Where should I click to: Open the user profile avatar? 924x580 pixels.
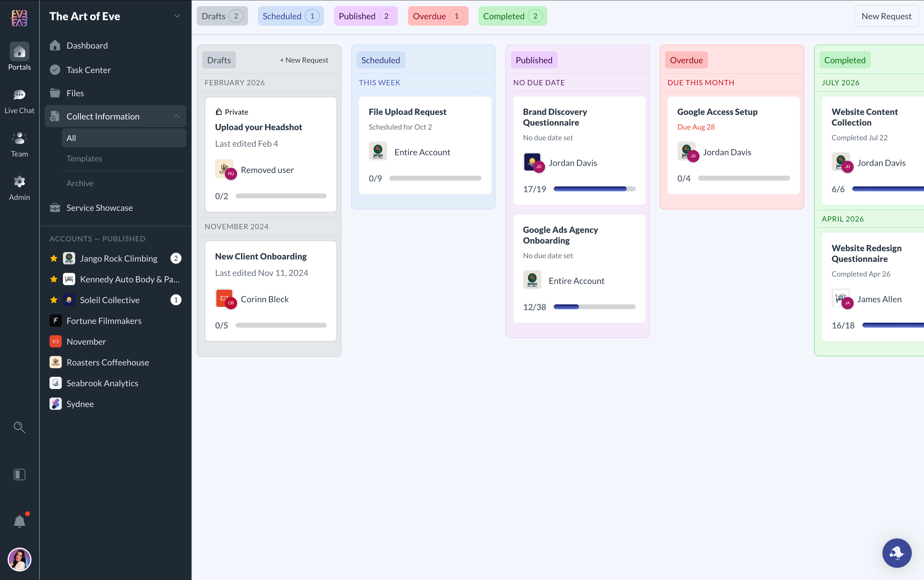click(19, 559)
